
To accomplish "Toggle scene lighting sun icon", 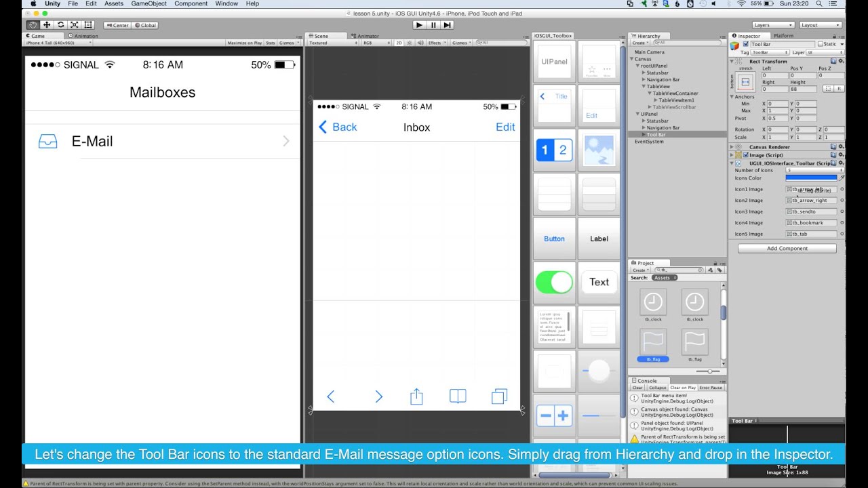I will click(x=411, y=43).
